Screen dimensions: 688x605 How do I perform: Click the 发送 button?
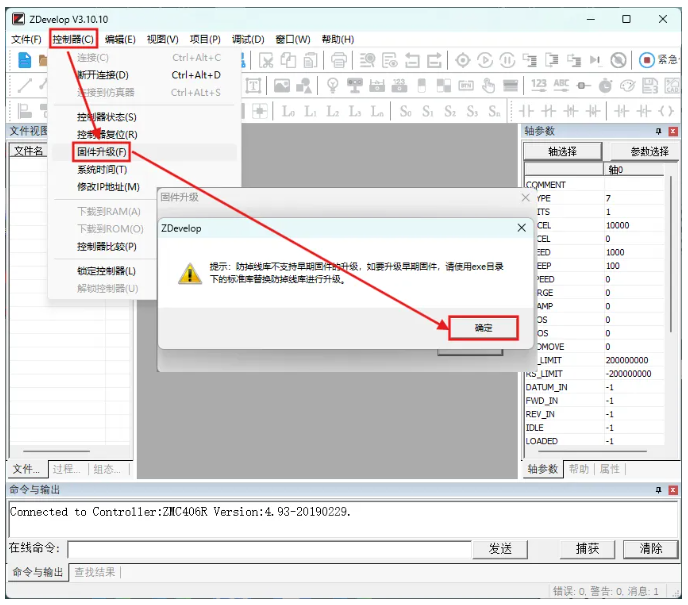[x=500, y=549]
